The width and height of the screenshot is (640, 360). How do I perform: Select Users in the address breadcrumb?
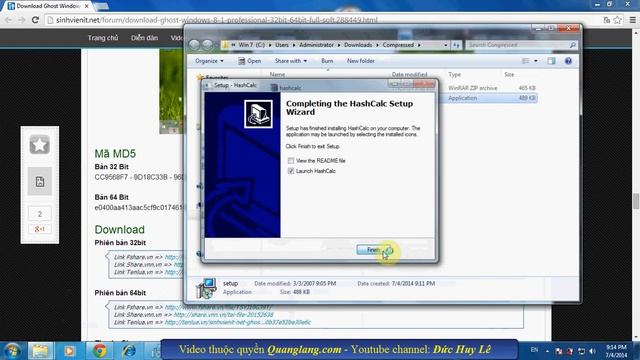coord(282,45)
